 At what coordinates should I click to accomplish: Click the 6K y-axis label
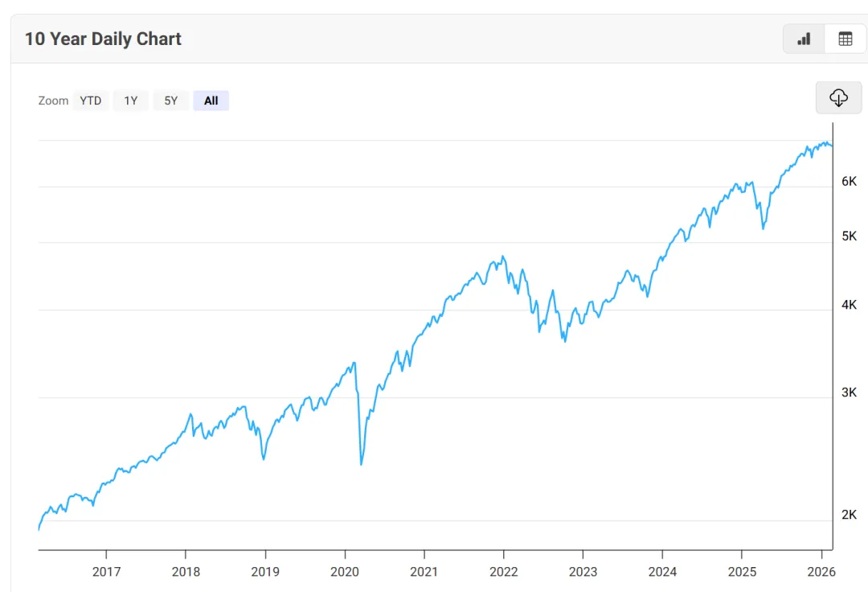pyautogui.click(x=849, y=181)
